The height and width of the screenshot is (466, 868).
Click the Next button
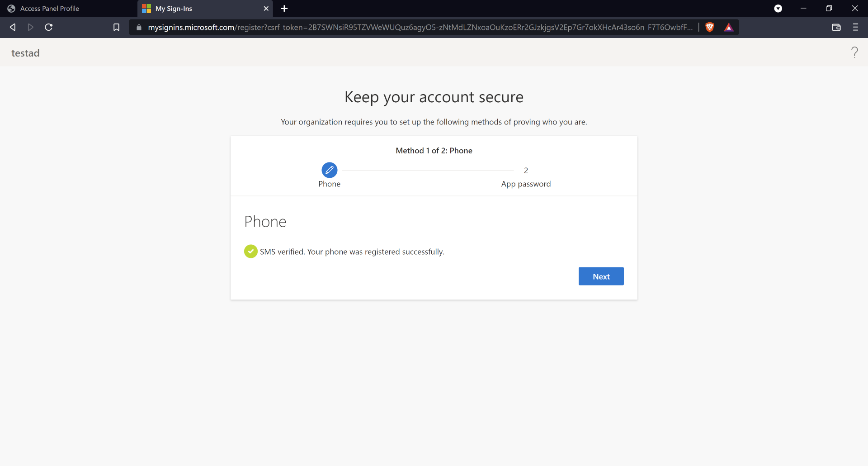(601, 276)
